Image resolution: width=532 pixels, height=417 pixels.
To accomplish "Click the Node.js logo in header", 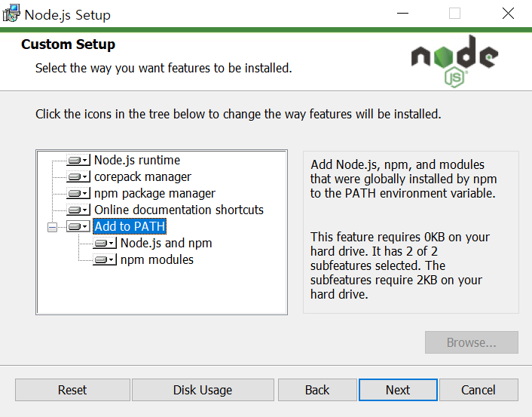I will point(454,61).
